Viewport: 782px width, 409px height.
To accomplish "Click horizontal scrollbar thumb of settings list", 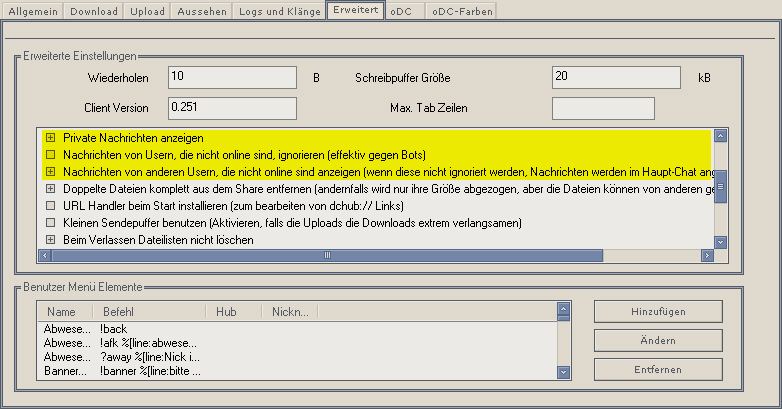I will [x=327, y=256].
